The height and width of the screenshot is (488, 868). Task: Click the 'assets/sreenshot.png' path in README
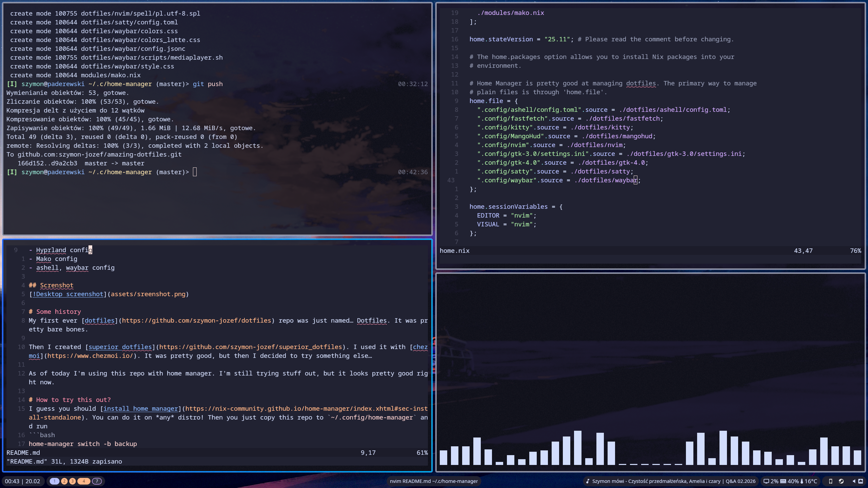148,294
